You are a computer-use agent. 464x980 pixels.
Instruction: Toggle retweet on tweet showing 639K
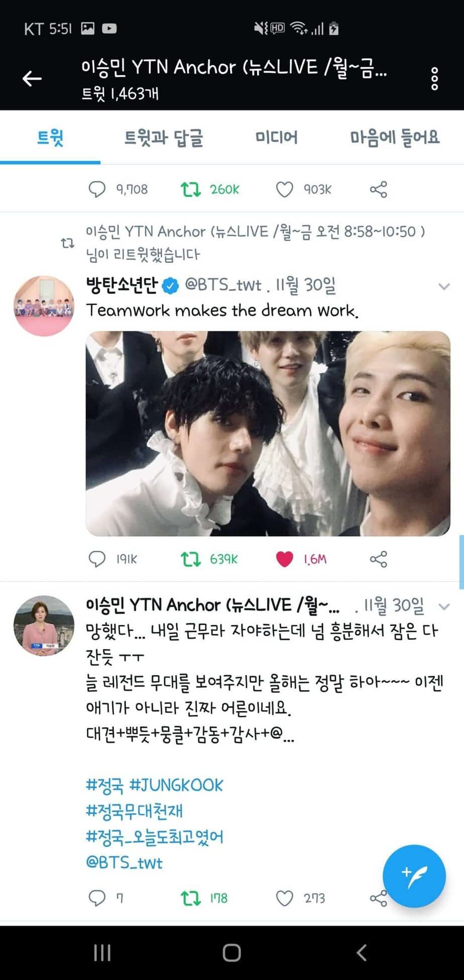pos(191,559)
